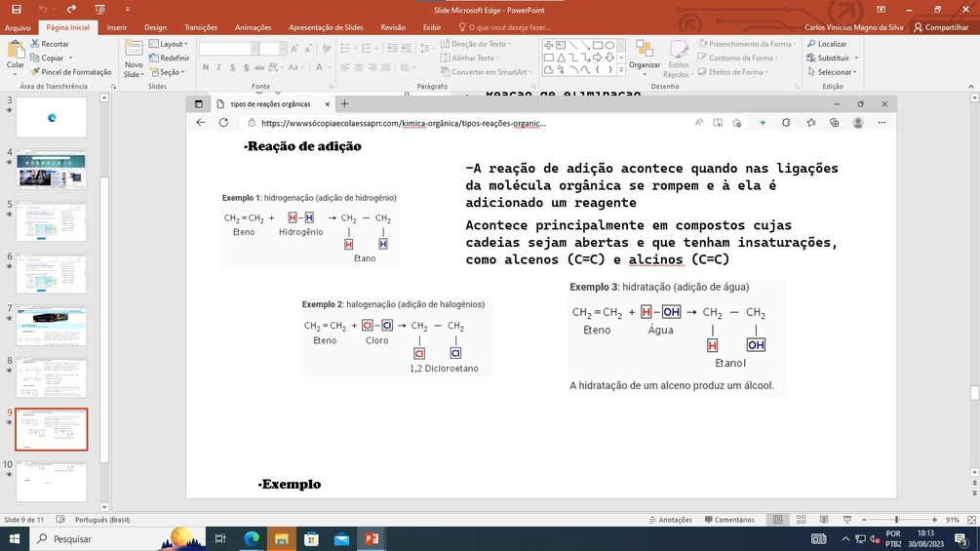Screen dimensions: 980x551
Task: Open the Inserir tab
Action: pos(116,27)
